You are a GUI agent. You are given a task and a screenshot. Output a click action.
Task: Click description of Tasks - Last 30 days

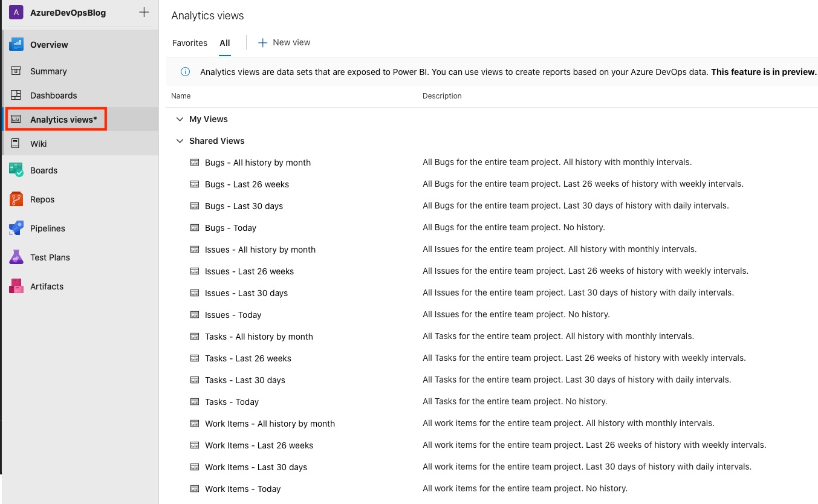tap(577, 380)
